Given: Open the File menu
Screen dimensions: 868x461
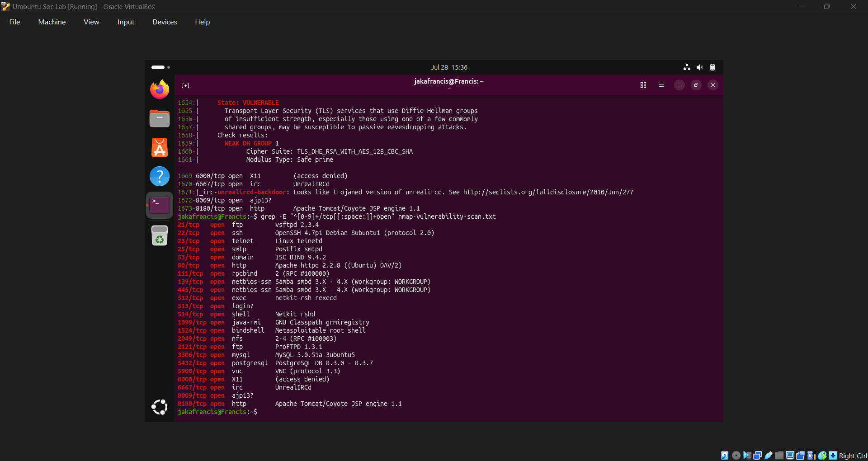Looking at the screenshot, I should (14, 22).
